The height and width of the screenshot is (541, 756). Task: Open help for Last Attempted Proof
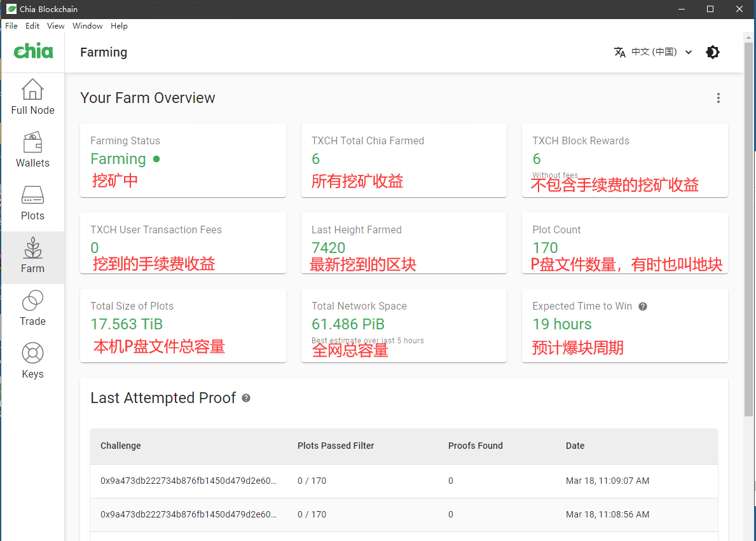246,398
